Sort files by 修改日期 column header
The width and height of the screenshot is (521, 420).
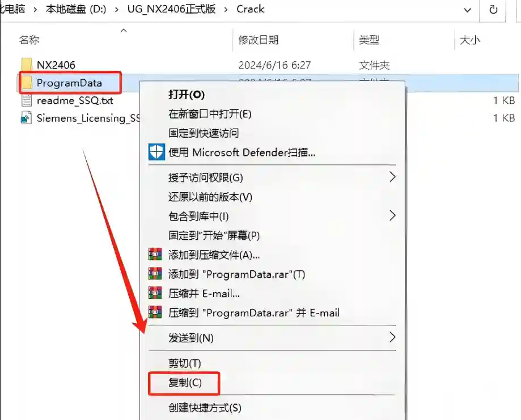(259, 40)
